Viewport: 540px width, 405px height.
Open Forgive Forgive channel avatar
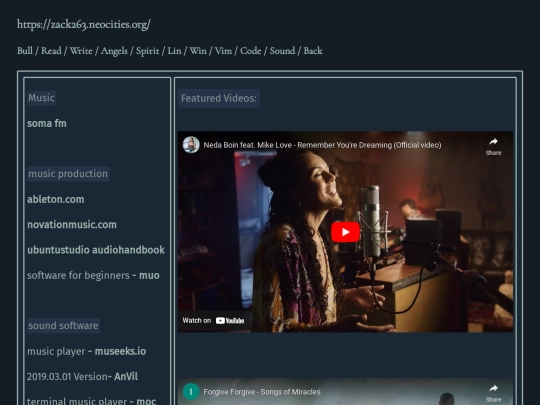[191, 392]
